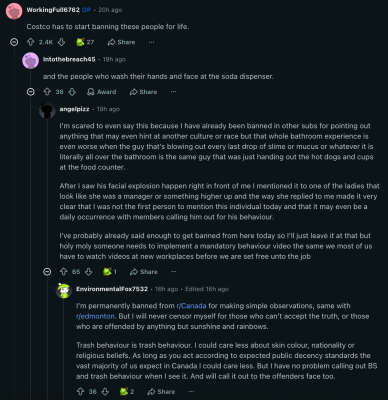
Task: Downvote Intothebreach45's comment
Action: click(x=72, y=92)
